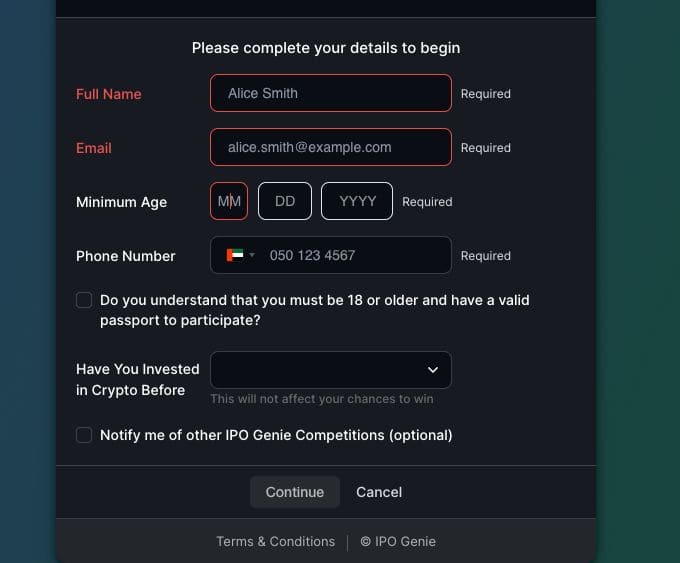Screen dimensions: 680x563
Task: Select the MM month field
Action: (x=229, y=201)
